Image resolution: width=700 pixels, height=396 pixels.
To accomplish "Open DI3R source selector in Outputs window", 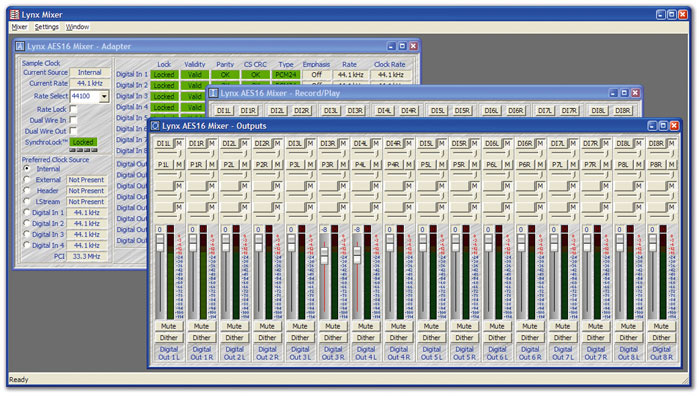I will pyautogui.click(x=328, y=143).
